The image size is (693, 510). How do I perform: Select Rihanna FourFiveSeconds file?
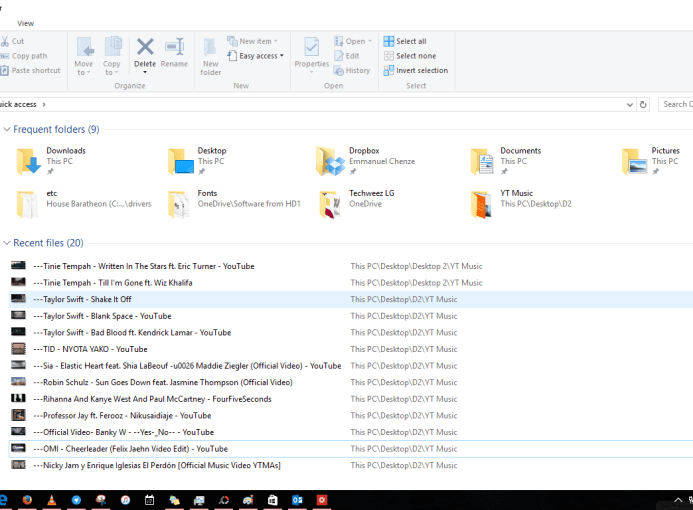tap(351, 399)
